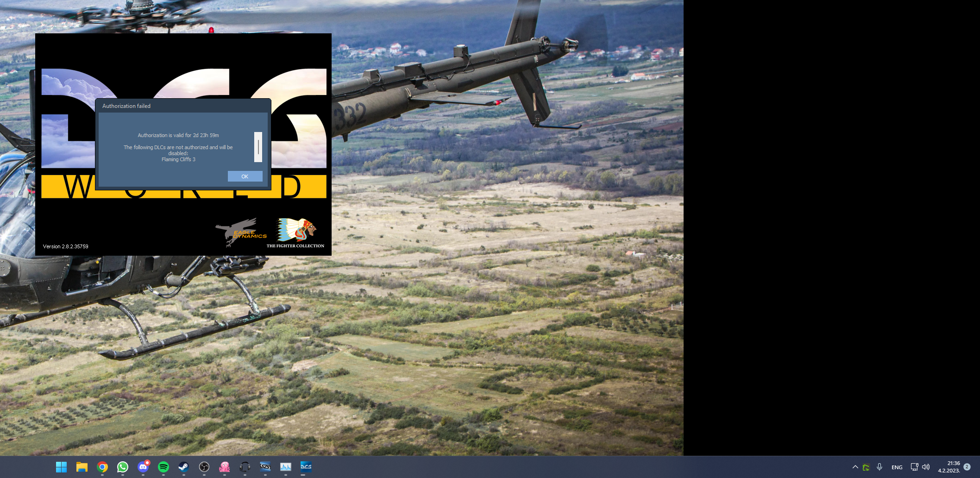Open OBS Studio from the taskbar
This screenshot has width=980, height=478.
(x=204, y=467)
